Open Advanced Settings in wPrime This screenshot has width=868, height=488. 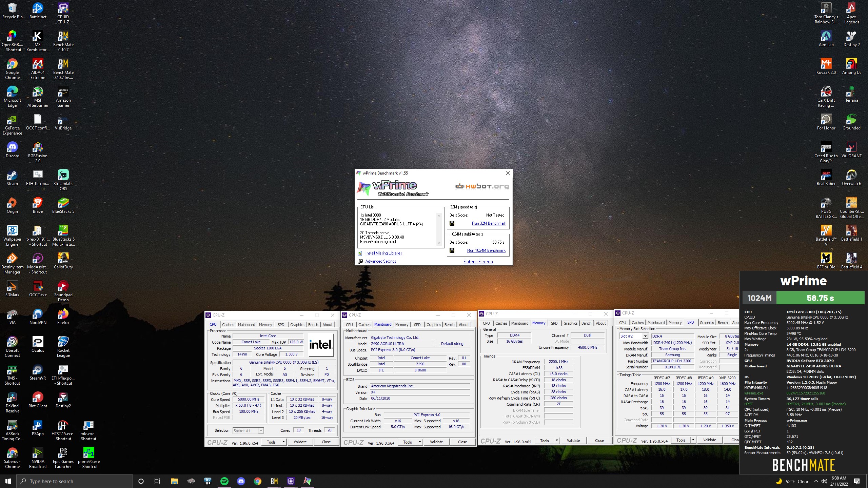380,261
